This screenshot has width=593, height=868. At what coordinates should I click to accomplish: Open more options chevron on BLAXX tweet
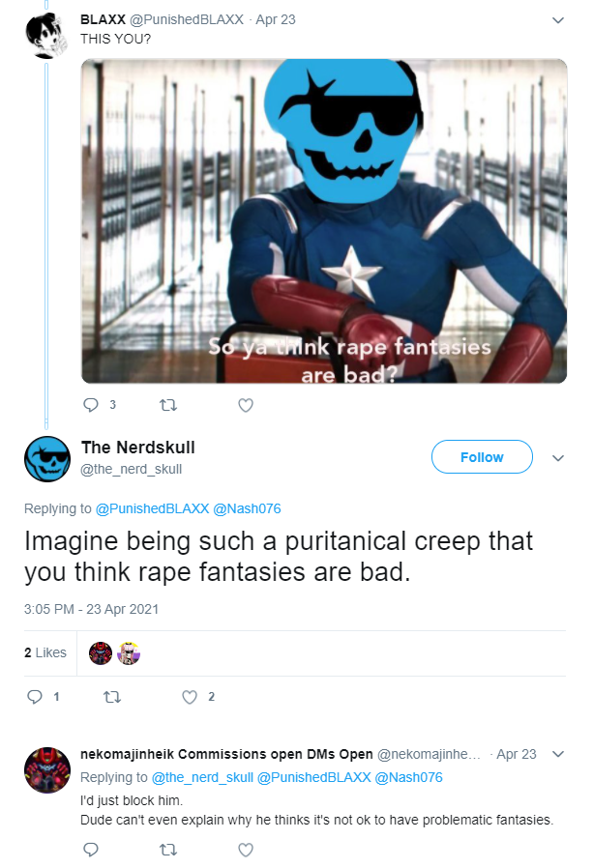pos(558,20)
